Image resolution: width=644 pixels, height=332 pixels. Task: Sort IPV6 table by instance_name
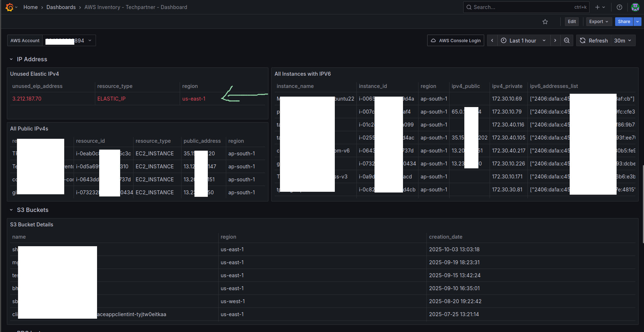(x=295, y=86)
